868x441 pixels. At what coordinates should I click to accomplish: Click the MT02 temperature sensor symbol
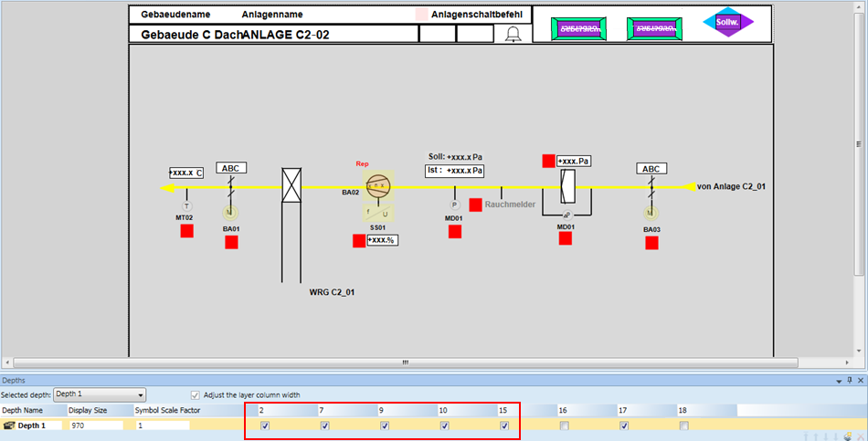187,206
